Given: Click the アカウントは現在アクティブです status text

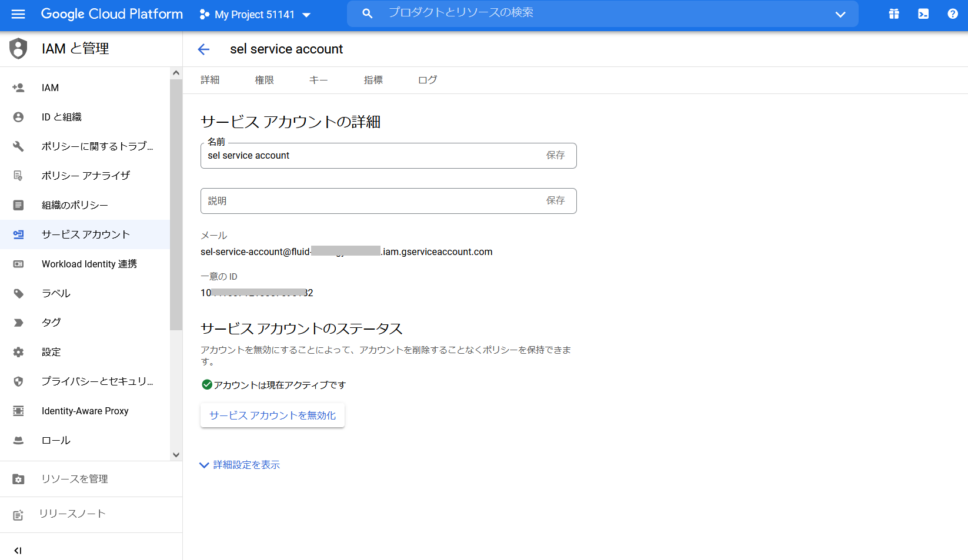Looking at the screenshot, I should [x=280, y=385].
